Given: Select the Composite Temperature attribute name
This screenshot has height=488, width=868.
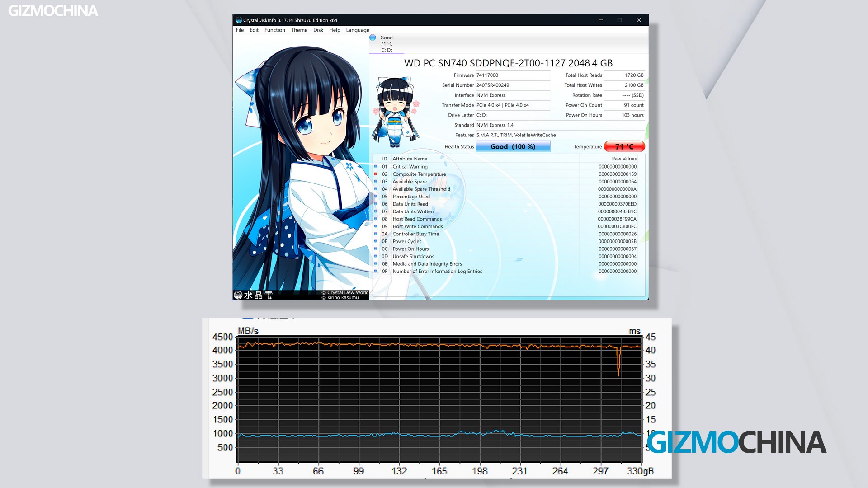Looking at the screenshot, I should 419,174.
